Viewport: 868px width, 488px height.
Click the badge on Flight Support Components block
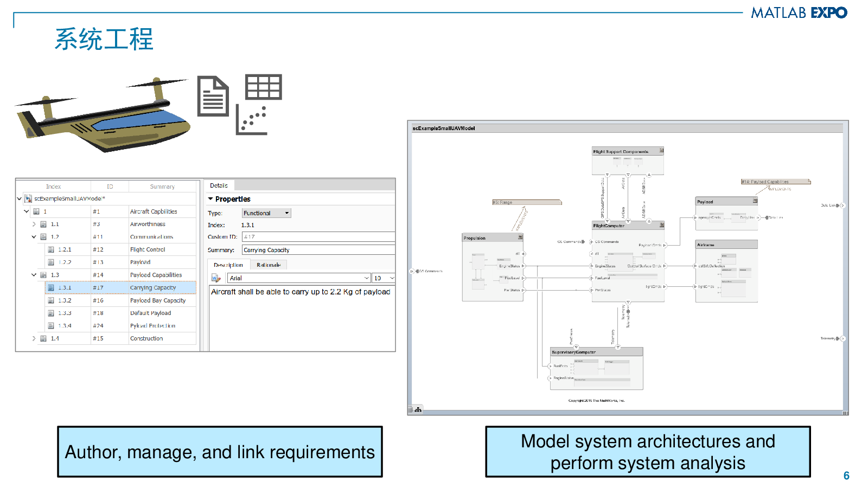pos(661,150)
